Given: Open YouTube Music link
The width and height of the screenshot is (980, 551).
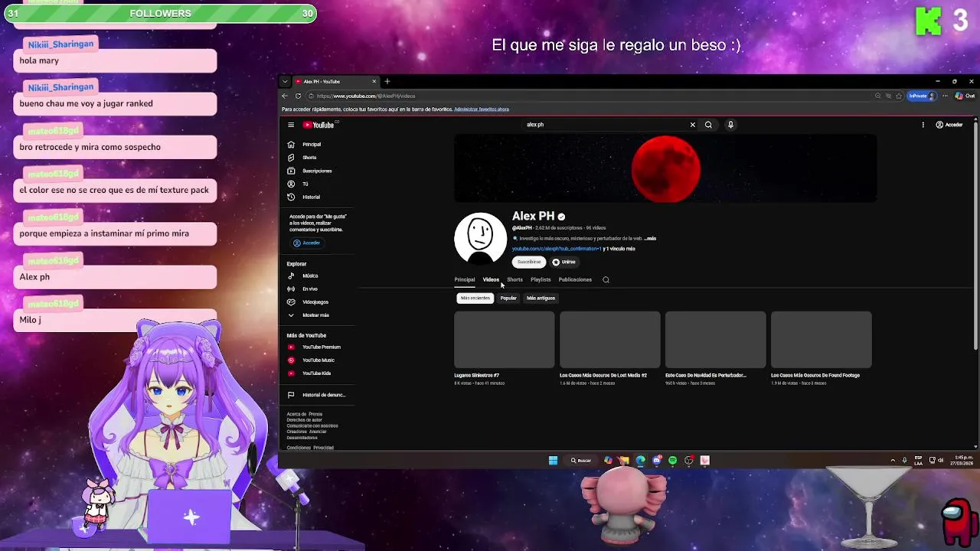Looking at the screenshot, I should [318, 360].
